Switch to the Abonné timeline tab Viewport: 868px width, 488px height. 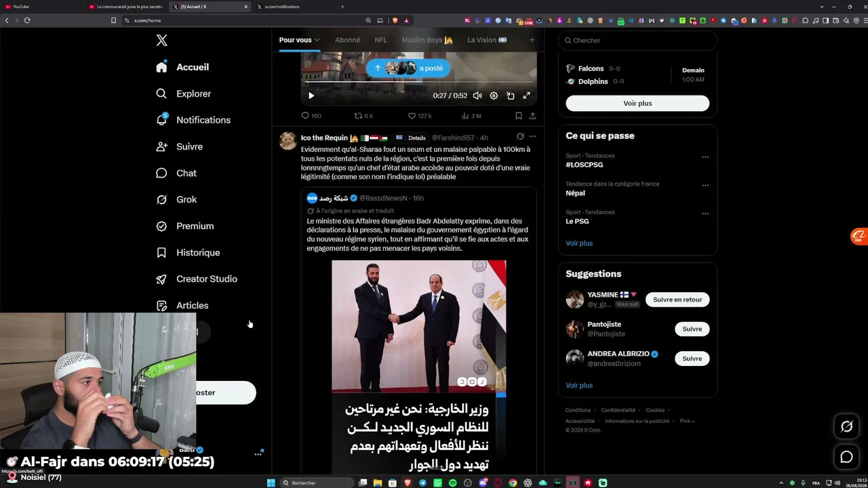347,40
